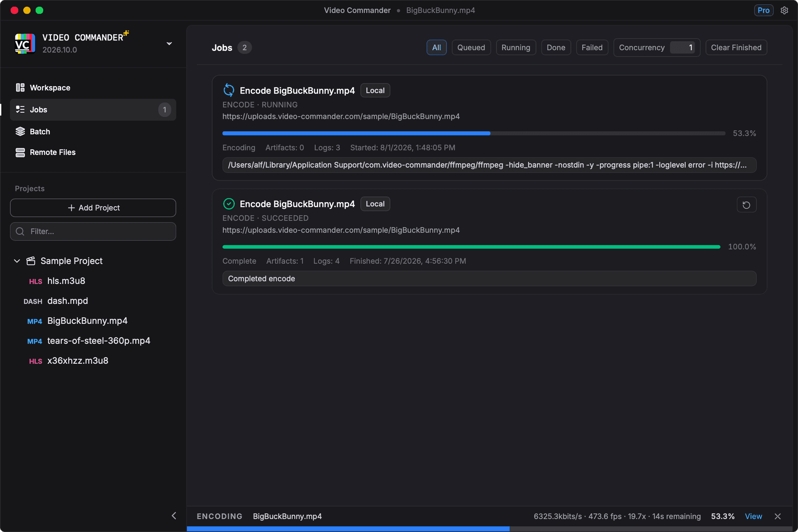Click BigBuckBunny.mp4 in bottom status bar
This screenshot has width=798, height=532.
point(287,516)
